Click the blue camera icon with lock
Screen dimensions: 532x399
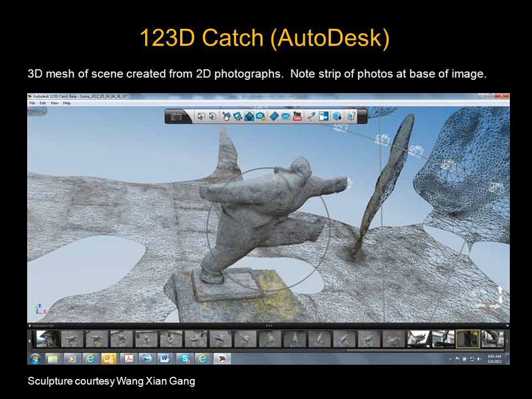click(260, 116)
